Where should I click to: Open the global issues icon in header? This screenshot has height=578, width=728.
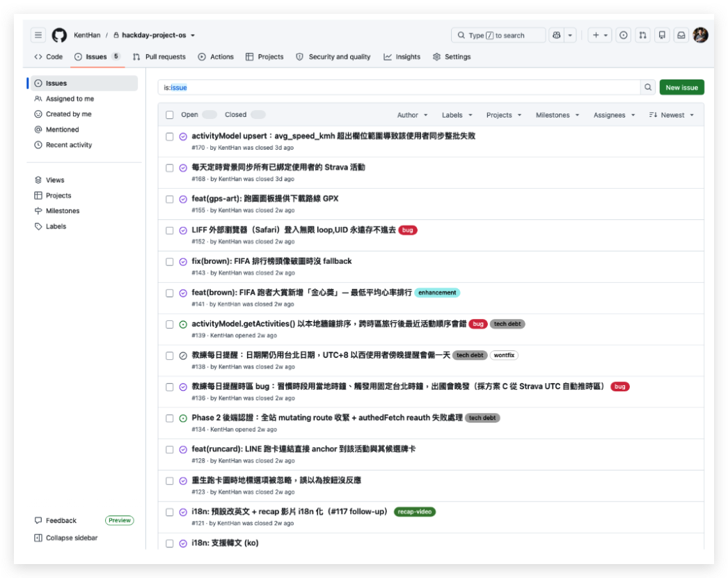coord(623,36)
